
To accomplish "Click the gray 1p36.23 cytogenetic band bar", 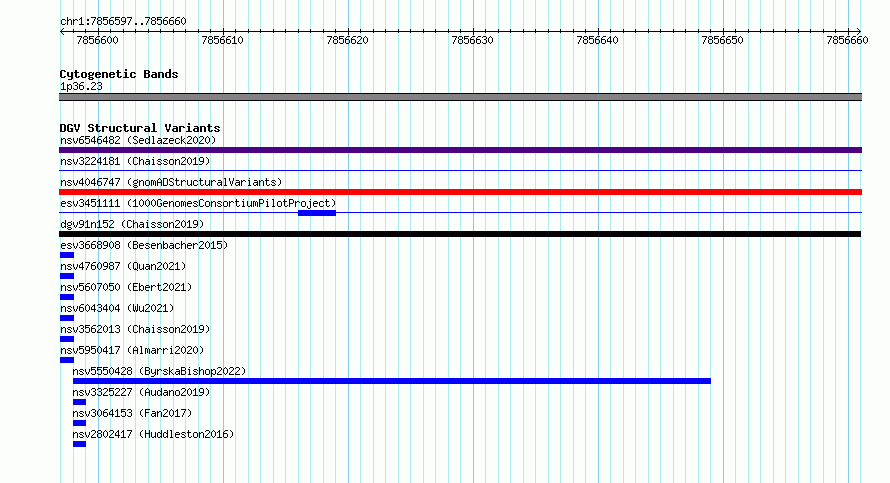I will [x=460, y=97].
